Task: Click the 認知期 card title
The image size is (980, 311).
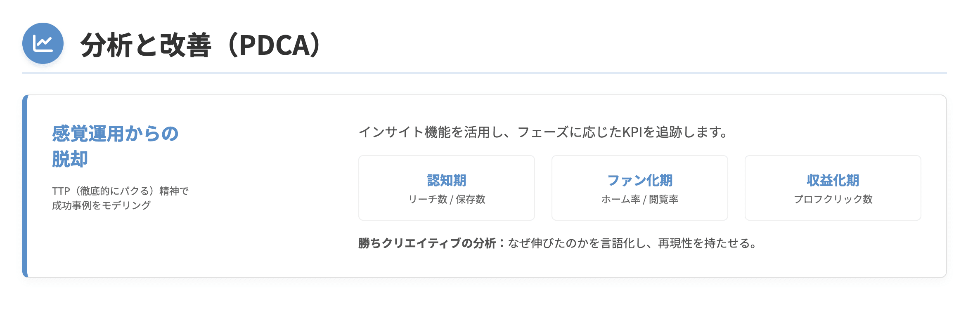Action: 446,180
